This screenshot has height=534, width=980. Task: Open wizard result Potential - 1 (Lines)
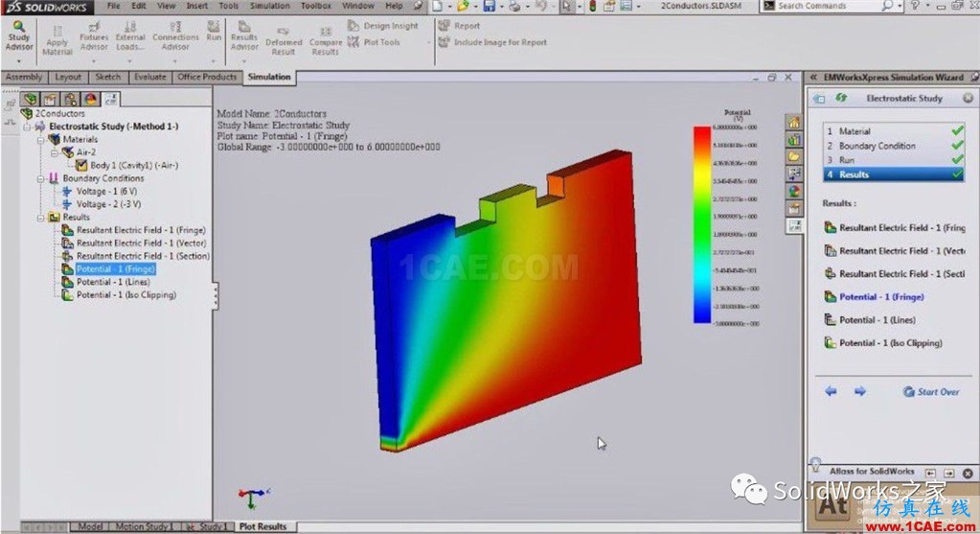[x=870, y=320]
